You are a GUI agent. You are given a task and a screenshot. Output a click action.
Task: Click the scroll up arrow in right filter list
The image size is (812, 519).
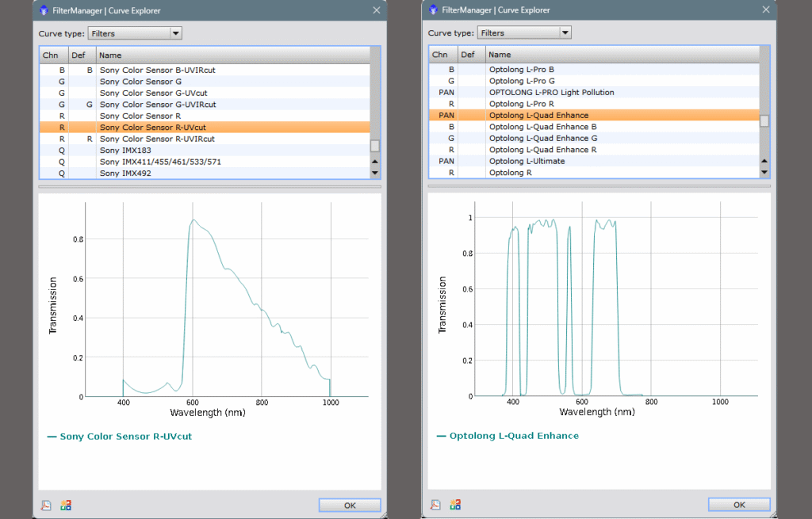765,162
